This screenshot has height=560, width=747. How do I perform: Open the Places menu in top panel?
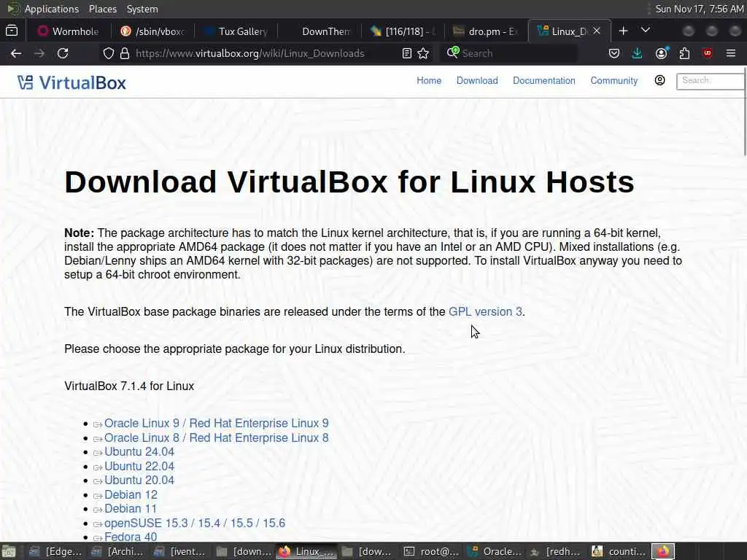(x=102, y=9)
